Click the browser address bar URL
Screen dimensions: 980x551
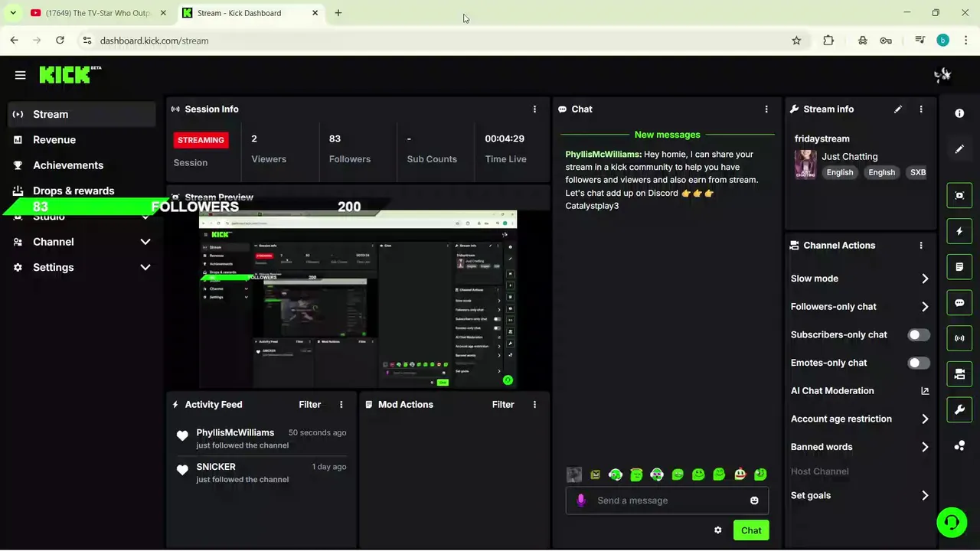pyautogui.click(x=154, y=41)
